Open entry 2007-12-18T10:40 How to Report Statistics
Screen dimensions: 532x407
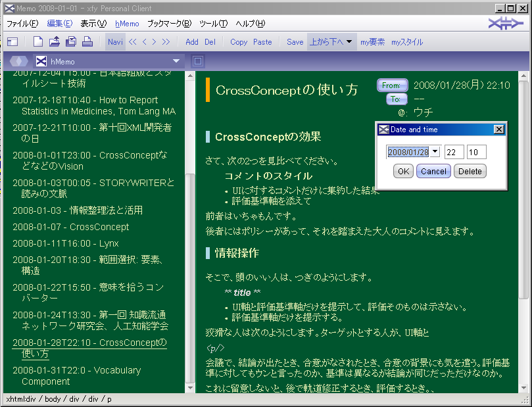94,105
